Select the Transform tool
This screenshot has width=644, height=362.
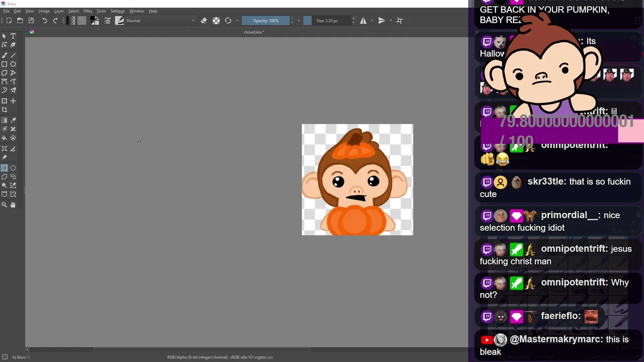[5, 101]
